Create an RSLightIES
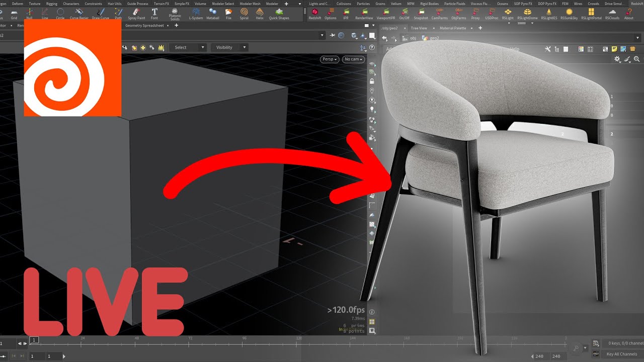644x362 pixels. click(x=548, y=14)
